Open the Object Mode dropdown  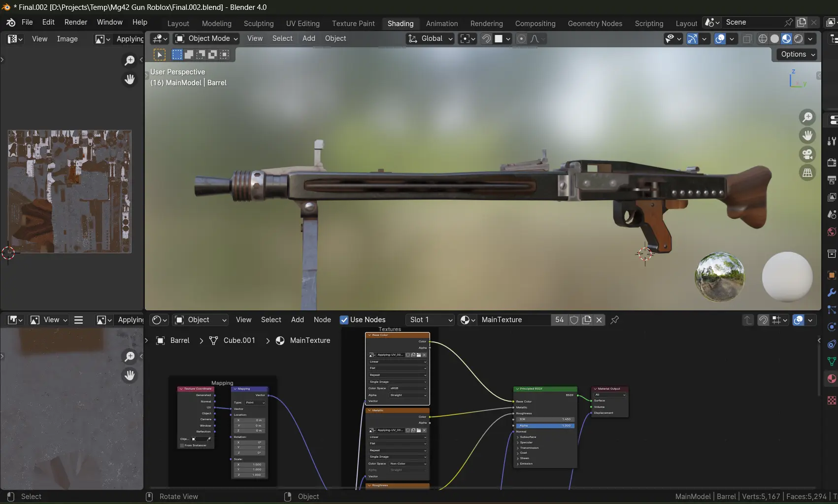206,38
